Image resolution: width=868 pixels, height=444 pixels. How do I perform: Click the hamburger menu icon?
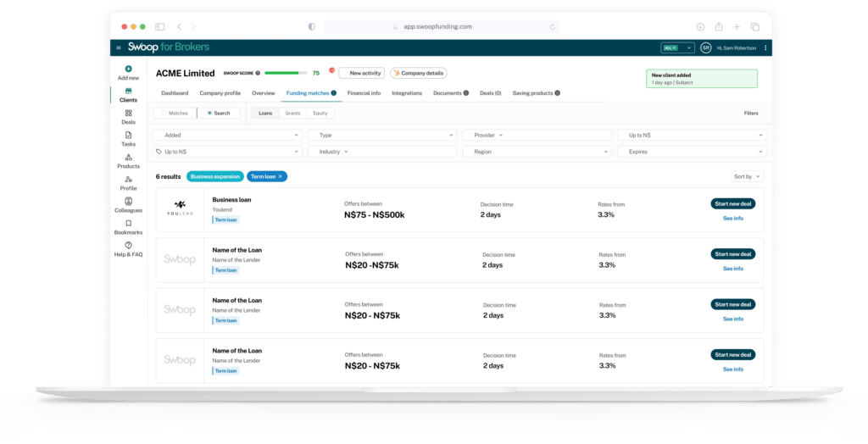pos(119,47)
